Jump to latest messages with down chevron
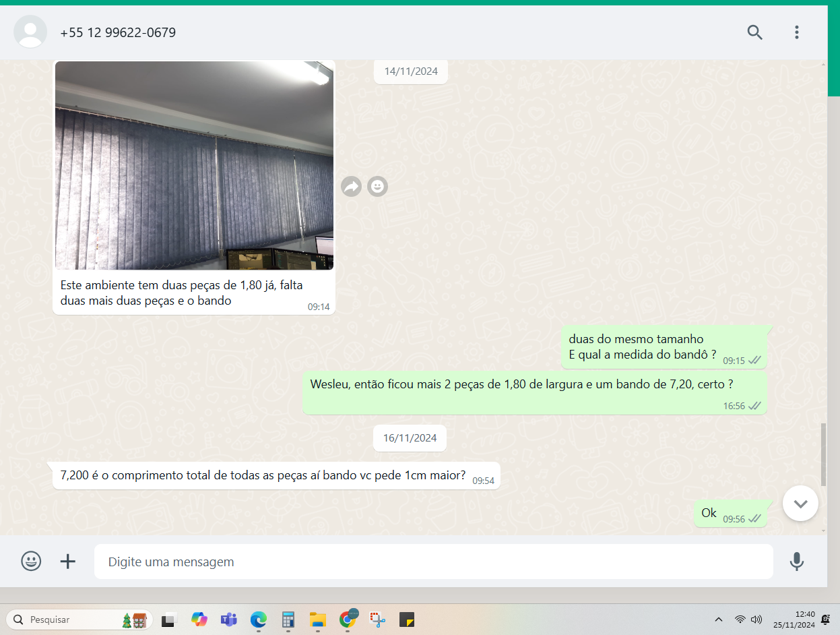The width and height of the screenshot is (840, 635). pyautogui.click(x=800, y=503)
